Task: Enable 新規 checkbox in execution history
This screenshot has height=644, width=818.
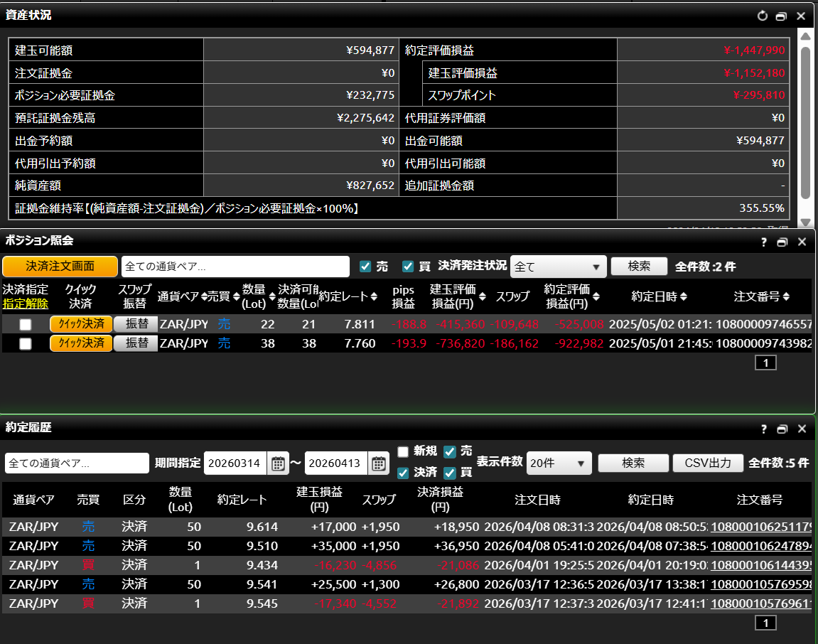Action: (x=403, y=451)
